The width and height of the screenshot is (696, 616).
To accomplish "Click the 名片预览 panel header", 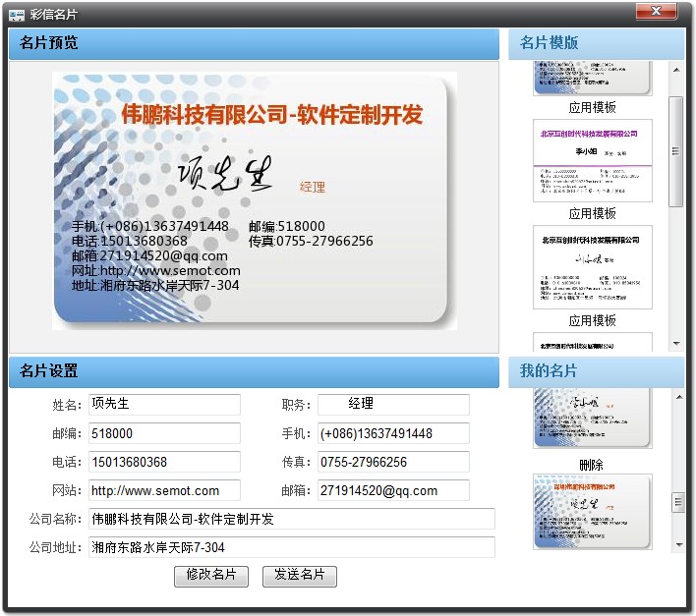I will coord(254,44).
